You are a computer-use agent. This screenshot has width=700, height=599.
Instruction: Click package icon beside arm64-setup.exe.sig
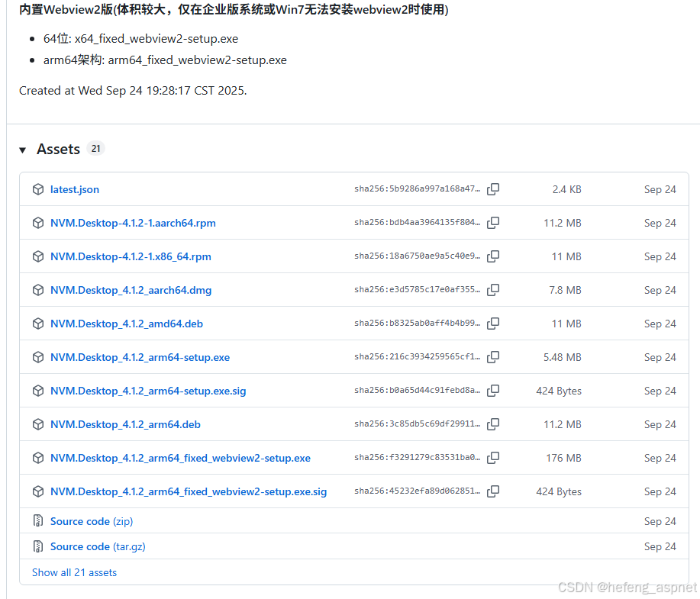pos(38,391)
